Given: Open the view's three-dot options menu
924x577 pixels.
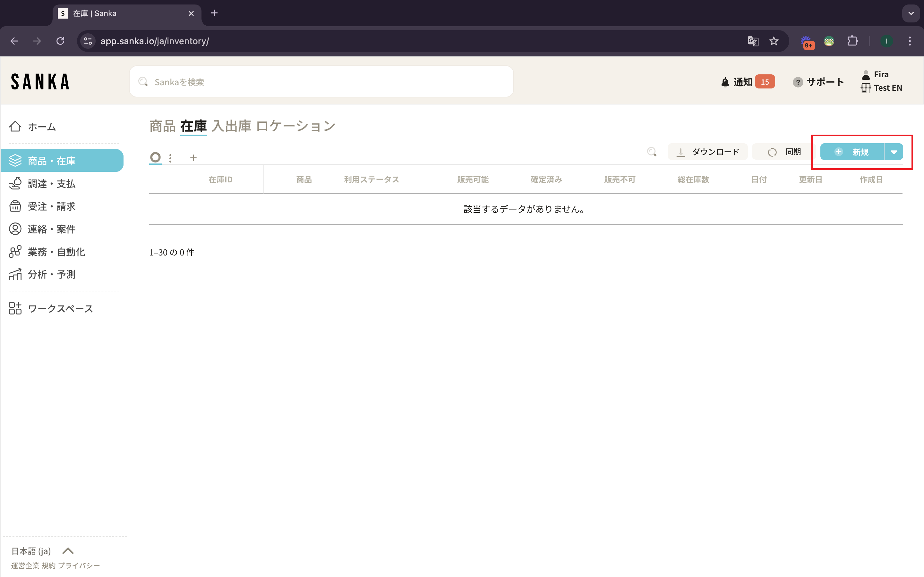Looking at the screenshot, I should 170,158.
